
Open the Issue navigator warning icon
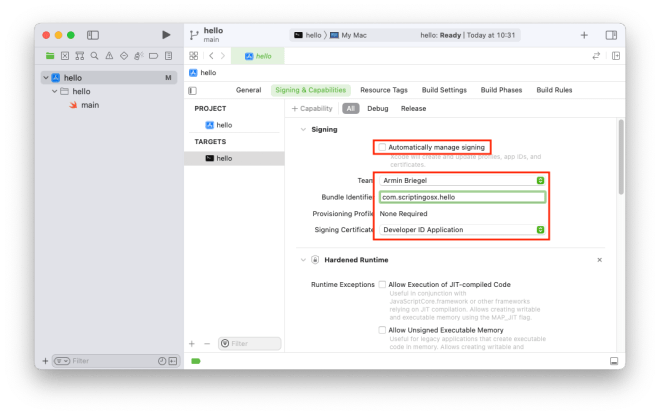(109, 56)
